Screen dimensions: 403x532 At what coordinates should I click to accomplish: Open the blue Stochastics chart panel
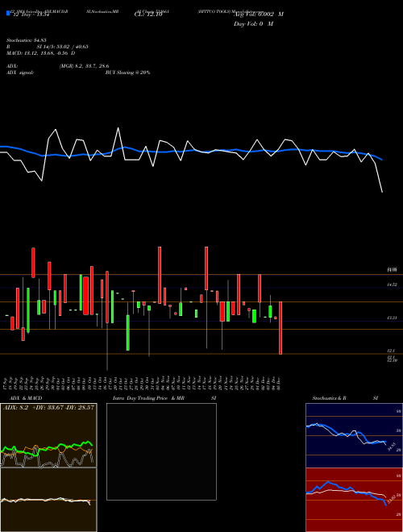pyautogui.click(x=354, y=435)
